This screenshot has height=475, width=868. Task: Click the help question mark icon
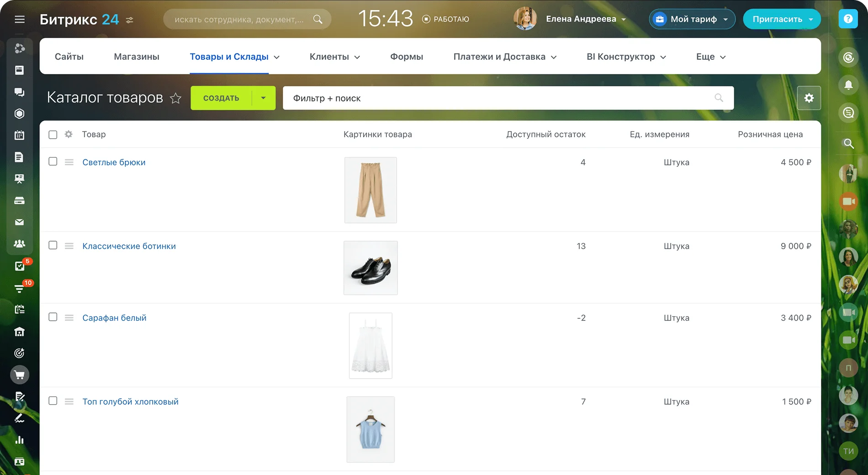click(x=848, y=19)
